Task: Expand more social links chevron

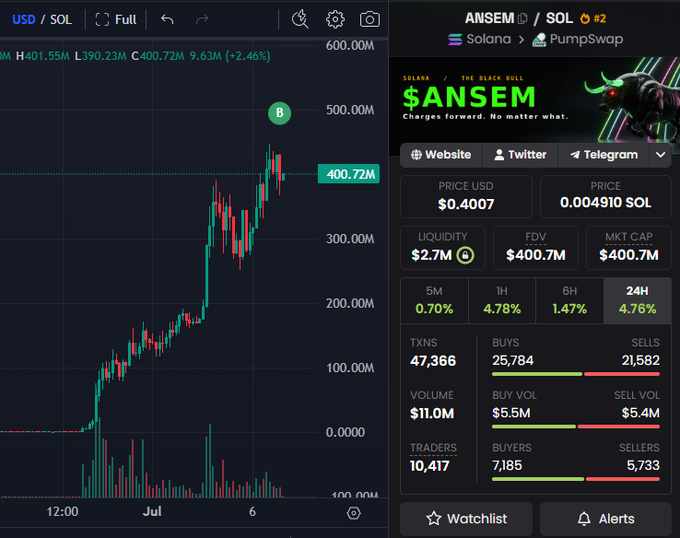Action: (660, 155)
